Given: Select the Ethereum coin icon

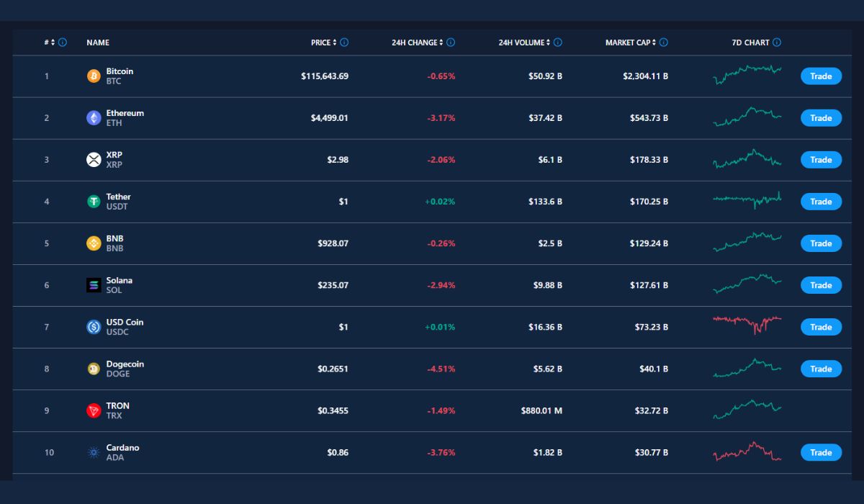Looking at the screenshot, I should [x=93, y=117].
